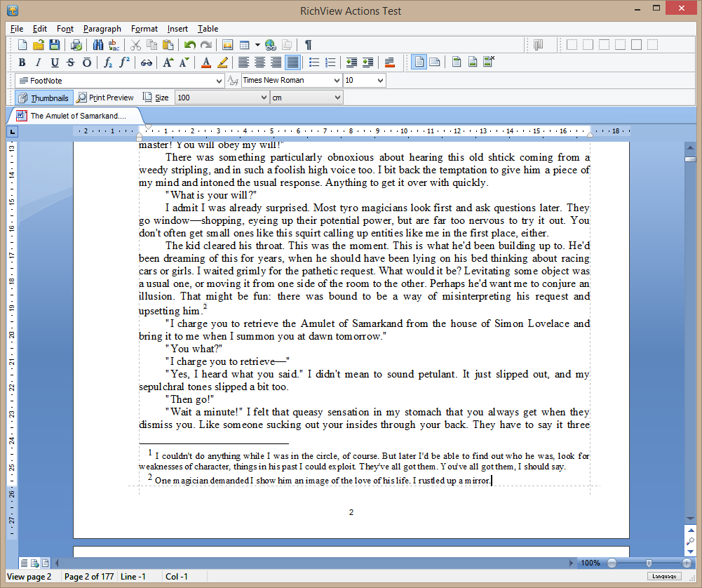Apply superscript formatting

[x=124, y=62]
